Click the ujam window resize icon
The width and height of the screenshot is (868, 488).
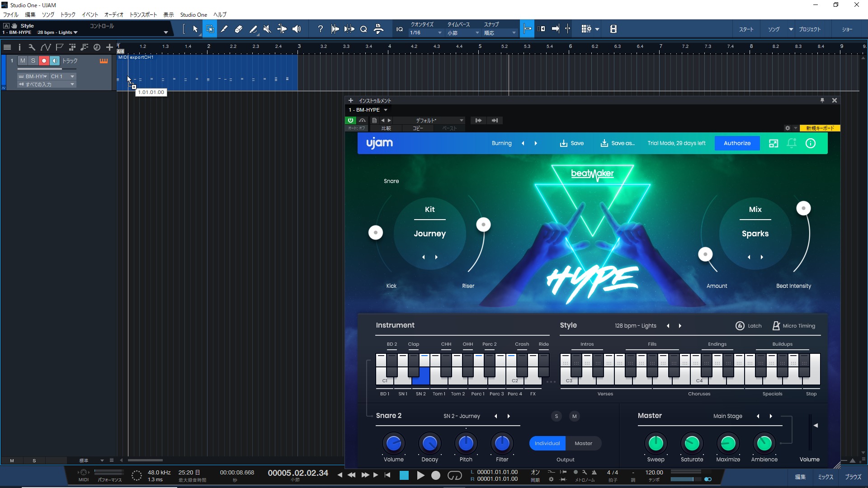[774, 143]
